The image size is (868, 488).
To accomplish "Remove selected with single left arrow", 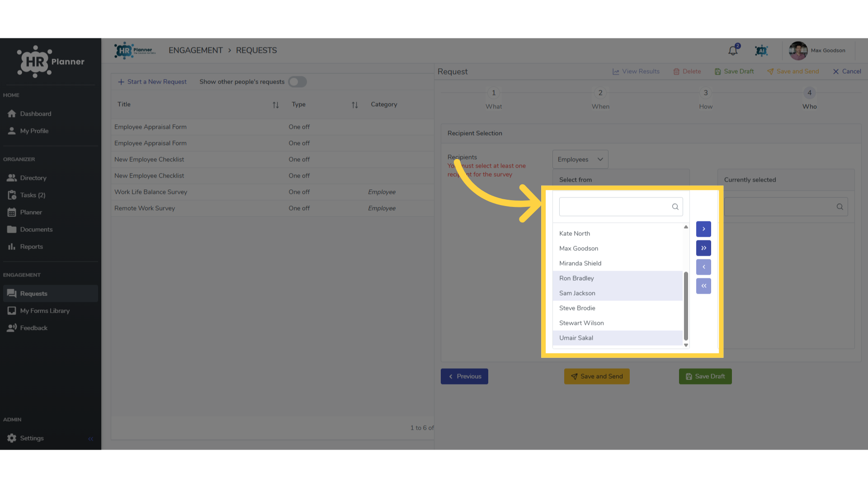I will click(x=703, y=267).
